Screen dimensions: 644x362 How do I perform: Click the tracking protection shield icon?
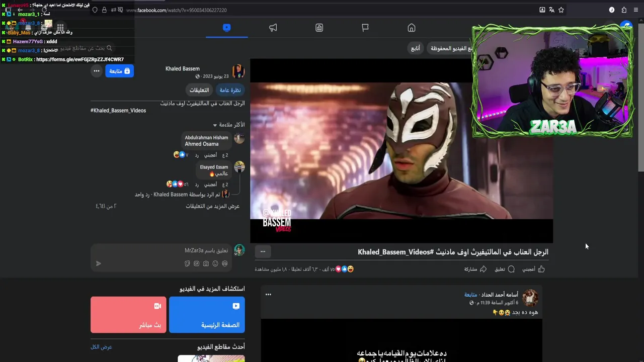(95, 10)
